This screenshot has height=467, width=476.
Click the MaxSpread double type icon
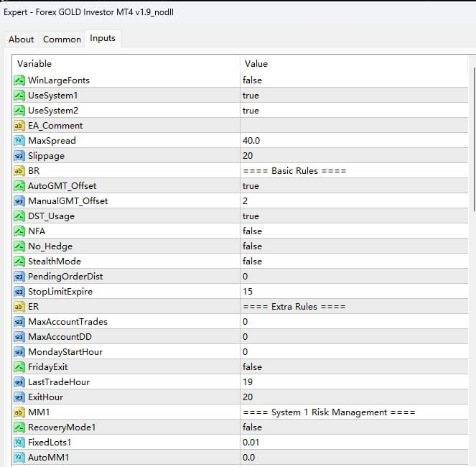point(19,141)
